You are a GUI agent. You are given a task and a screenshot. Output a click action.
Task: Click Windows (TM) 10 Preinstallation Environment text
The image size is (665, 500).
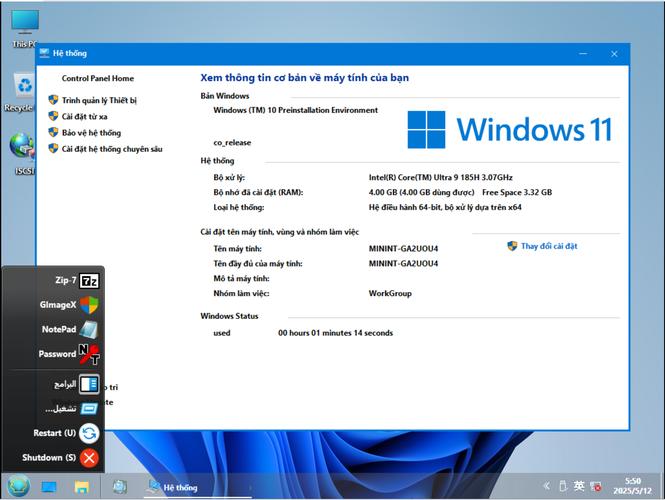pos(296,110)
